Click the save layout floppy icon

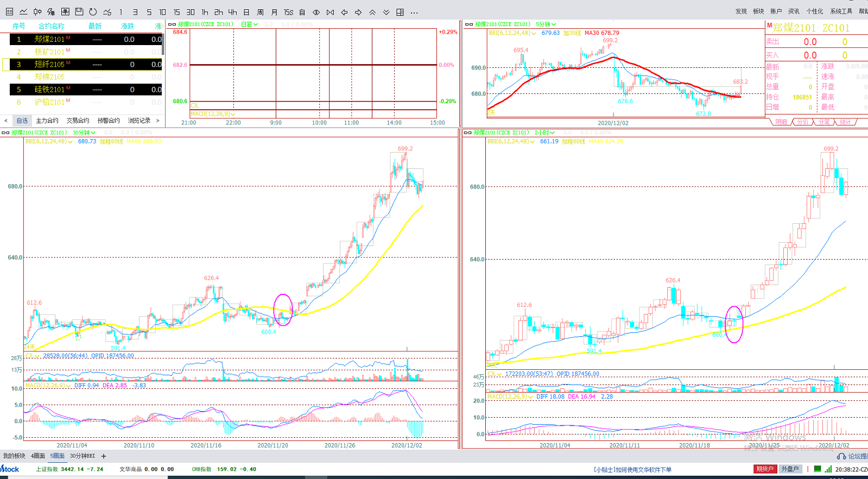tap(79, 11)
